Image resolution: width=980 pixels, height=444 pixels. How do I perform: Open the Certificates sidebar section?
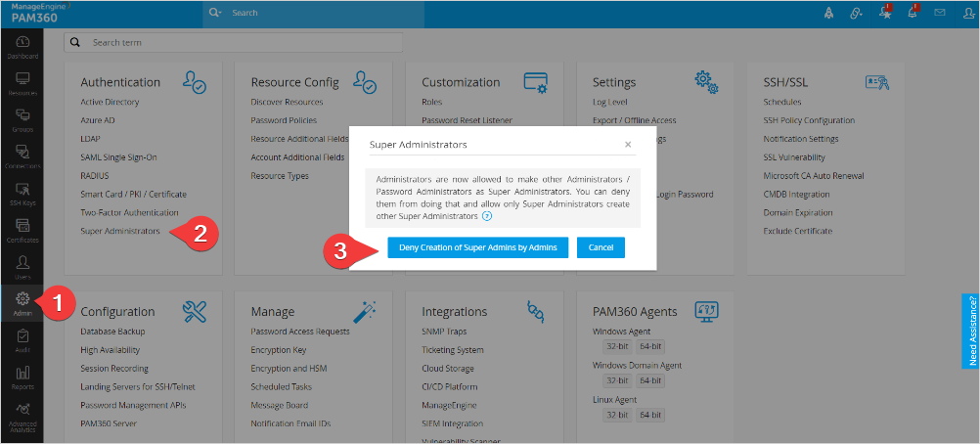pos(22,230)
